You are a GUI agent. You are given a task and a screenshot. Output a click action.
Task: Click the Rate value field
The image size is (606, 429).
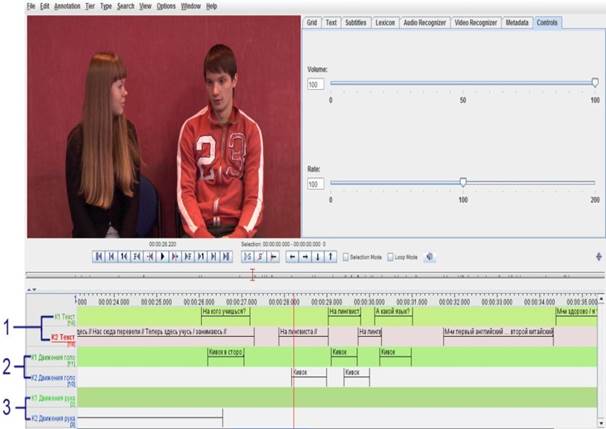pos(315,184)
